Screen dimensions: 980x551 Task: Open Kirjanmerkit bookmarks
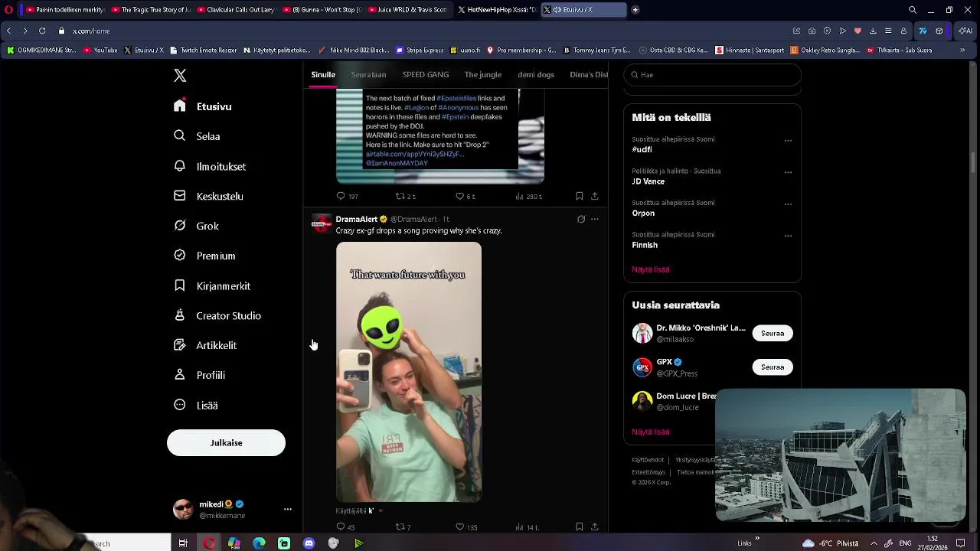tap(212, 285)
